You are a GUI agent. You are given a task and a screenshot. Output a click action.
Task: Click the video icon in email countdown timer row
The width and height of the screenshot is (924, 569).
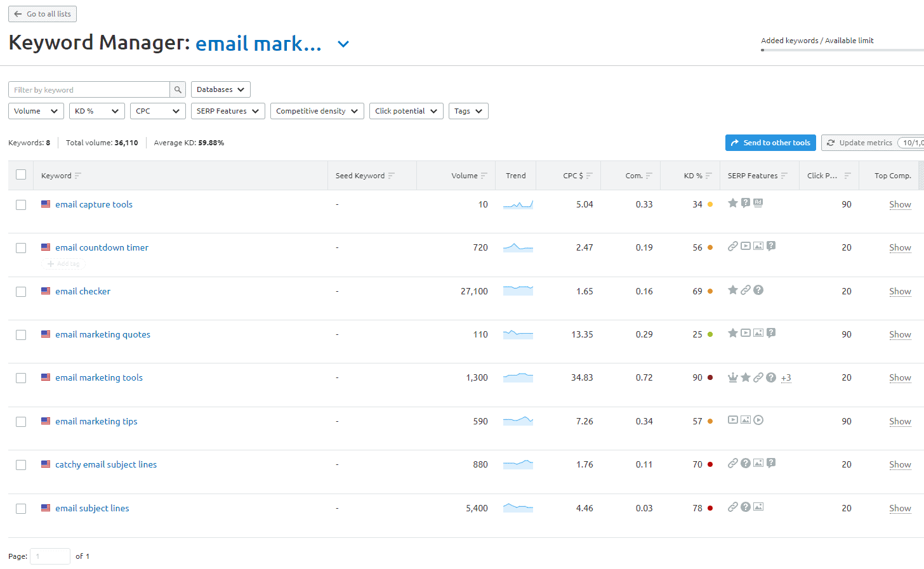click(746, 246)
